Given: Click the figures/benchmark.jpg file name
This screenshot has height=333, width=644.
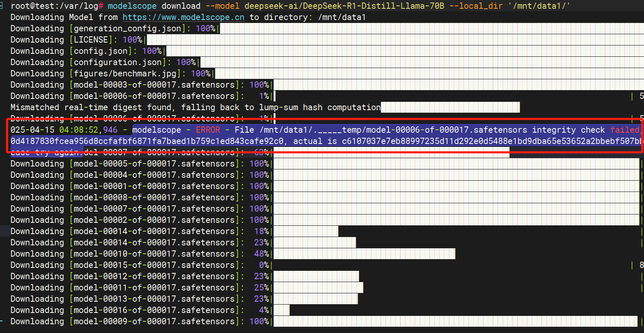Looking at the screenshot, I should click(x=125, y=73).
